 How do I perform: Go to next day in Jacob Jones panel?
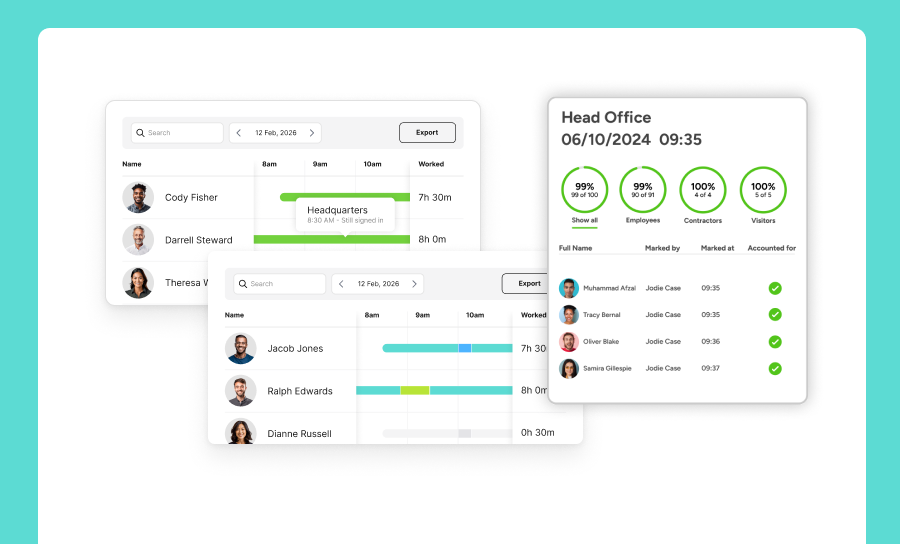point(414,284)
